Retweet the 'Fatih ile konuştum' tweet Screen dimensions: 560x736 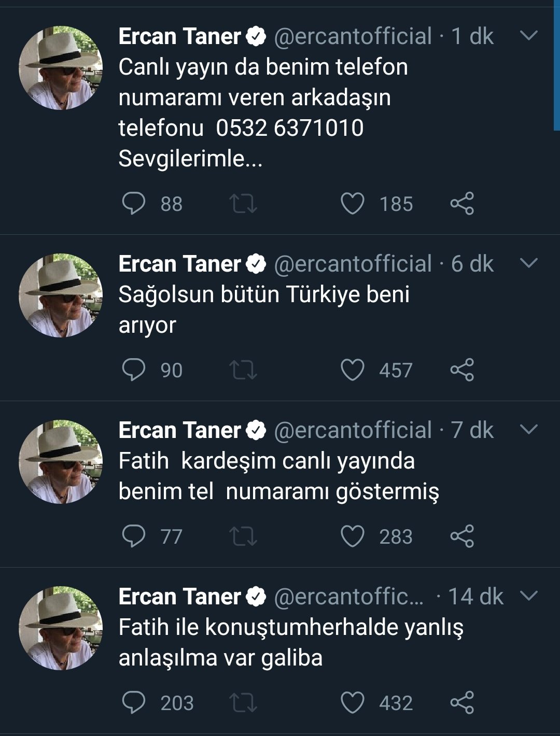coord(243,703)
